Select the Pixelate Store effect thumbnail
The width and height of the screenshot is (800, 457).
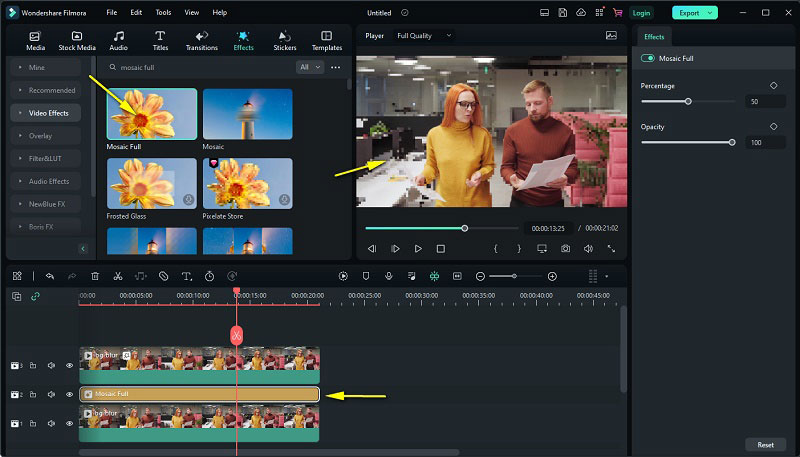[x=247, y=183]
